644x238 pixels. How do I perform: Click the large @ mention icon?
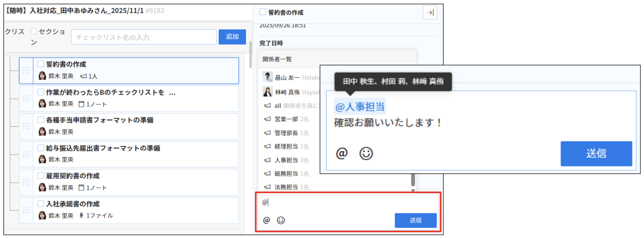pos(341,154)
